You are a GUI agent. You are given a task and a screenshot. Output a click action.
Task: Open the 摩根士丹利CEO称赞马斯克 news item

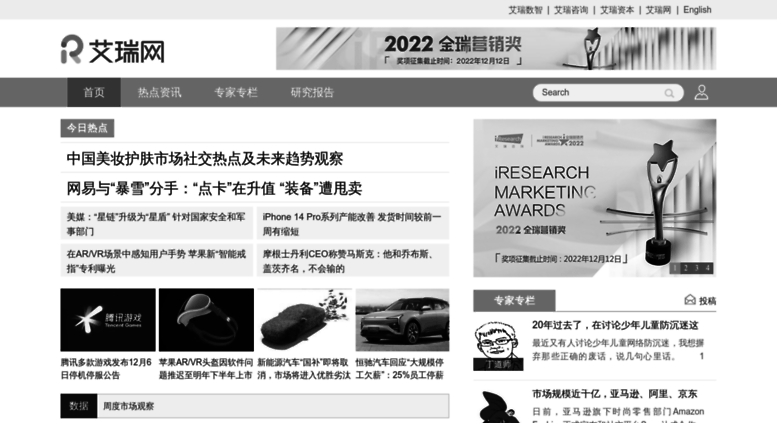click(x=353, y=261)
